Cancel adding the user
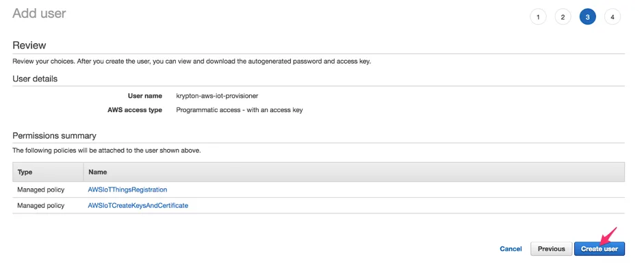Screen dimensions: 644x273 coord(511,249)
